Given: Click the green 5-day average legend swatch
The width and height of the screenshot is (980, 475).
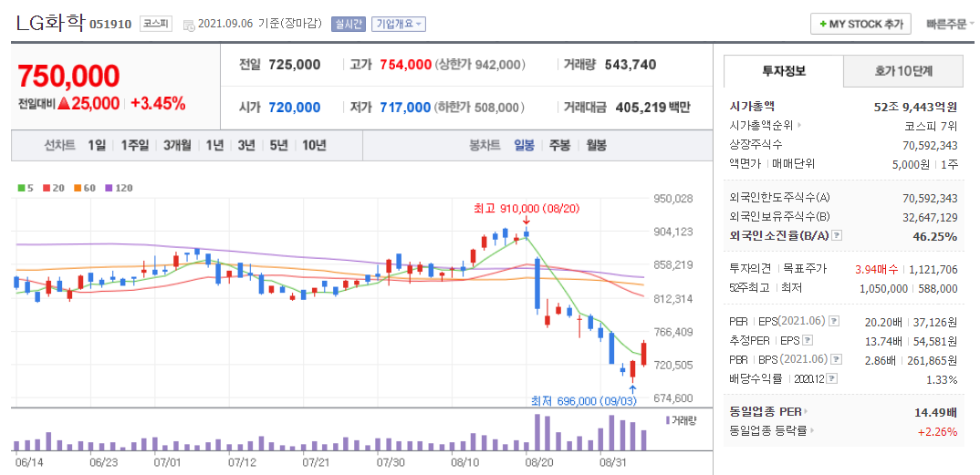Looking at the screenshot, I should 21,187.
